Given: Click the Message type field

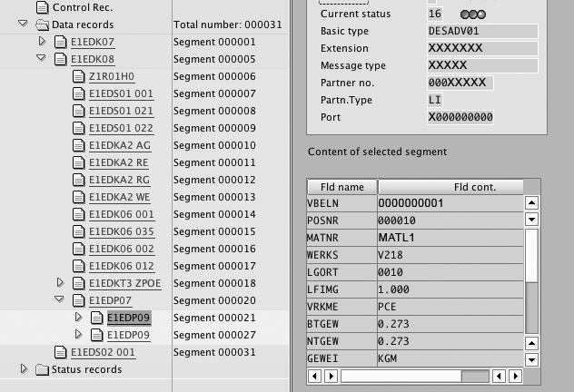Looking at the screenshot, I should pos(482,65).
